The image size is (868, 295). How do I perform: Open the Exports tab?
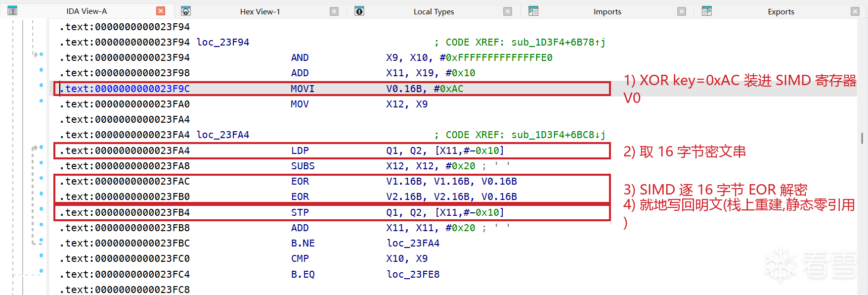pos(781,12)
